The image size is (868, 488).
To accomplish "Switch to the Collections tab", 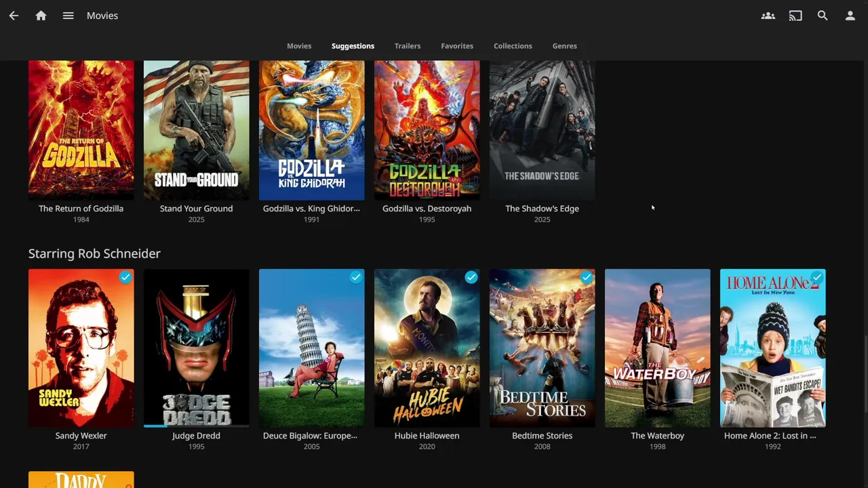I will tap(513, 46).
